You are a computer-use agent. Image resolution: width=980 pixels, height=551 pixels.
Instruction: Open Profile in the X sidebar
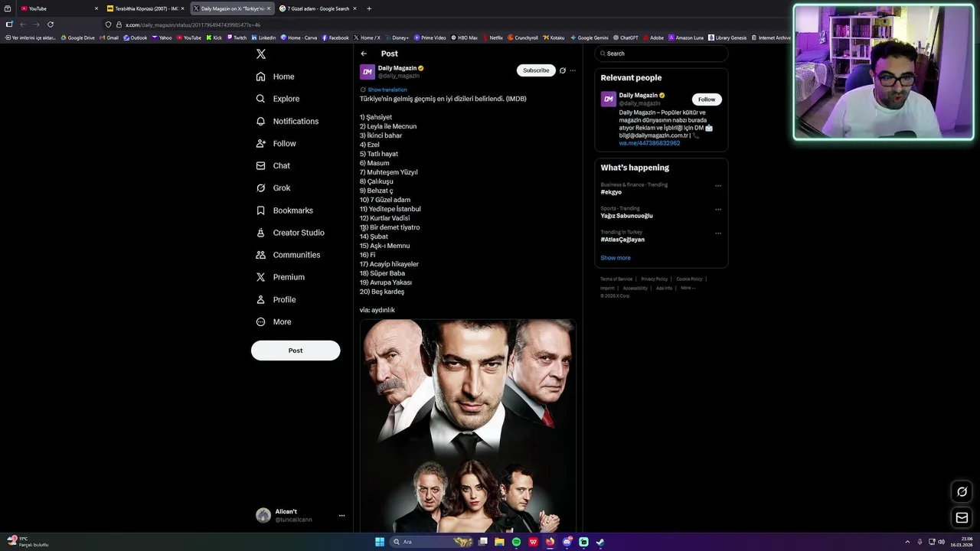point(276,299)
